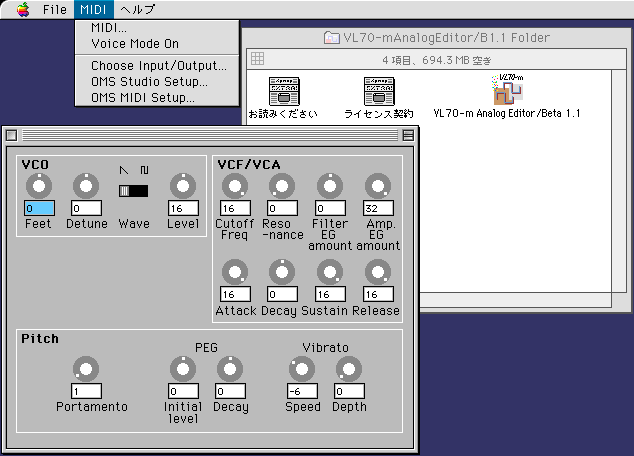Click the folder window vertical scrollbar
634x456 pixels.
point(619,181)
